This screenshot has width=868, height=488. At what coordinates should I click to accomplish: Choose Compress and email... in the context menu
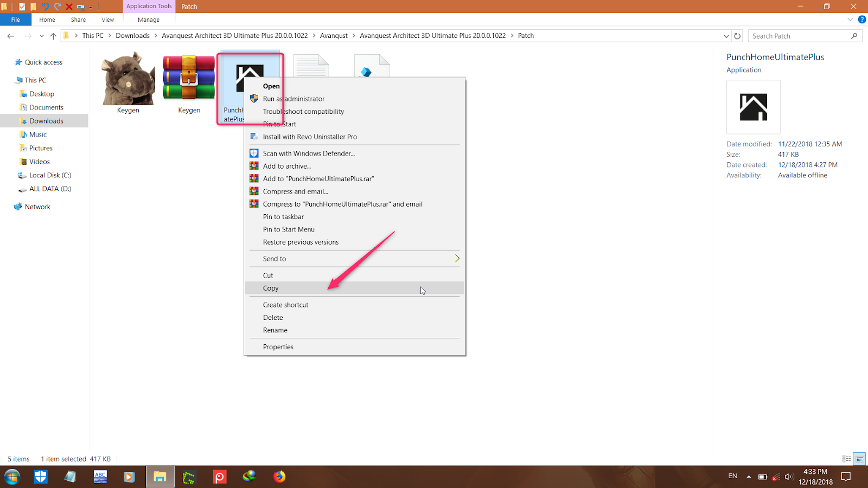[x=355, y=191]
